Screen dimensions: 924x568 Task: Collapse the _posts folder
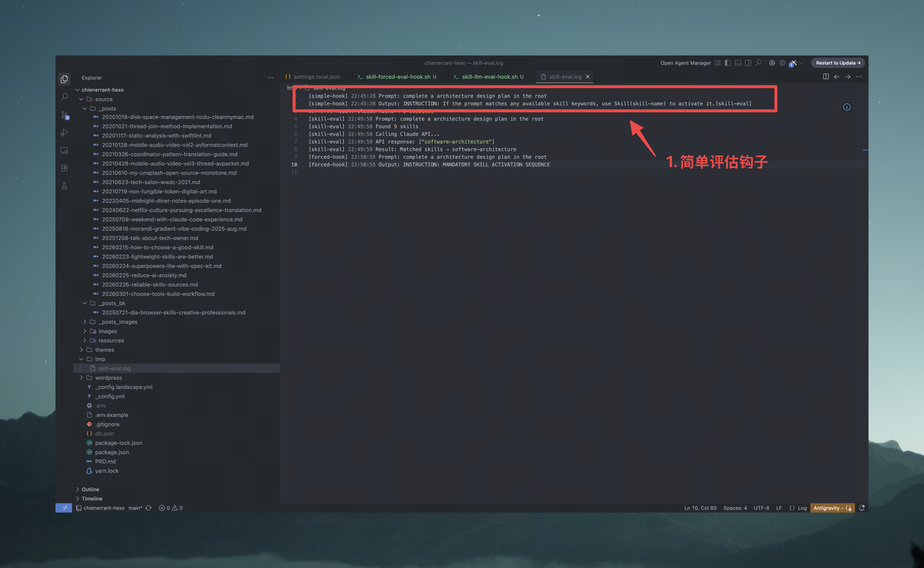(x=106, y=108)
